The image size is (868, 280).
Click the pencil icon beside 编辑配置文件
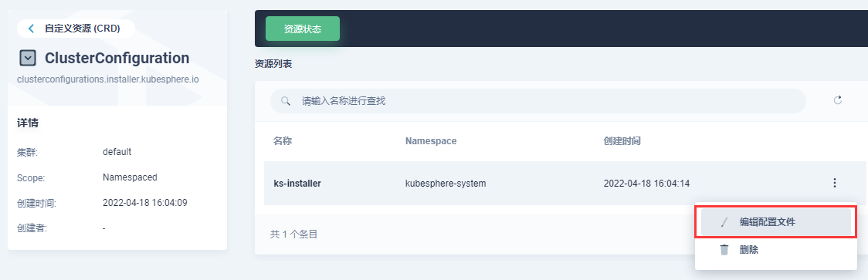(724, 222)
